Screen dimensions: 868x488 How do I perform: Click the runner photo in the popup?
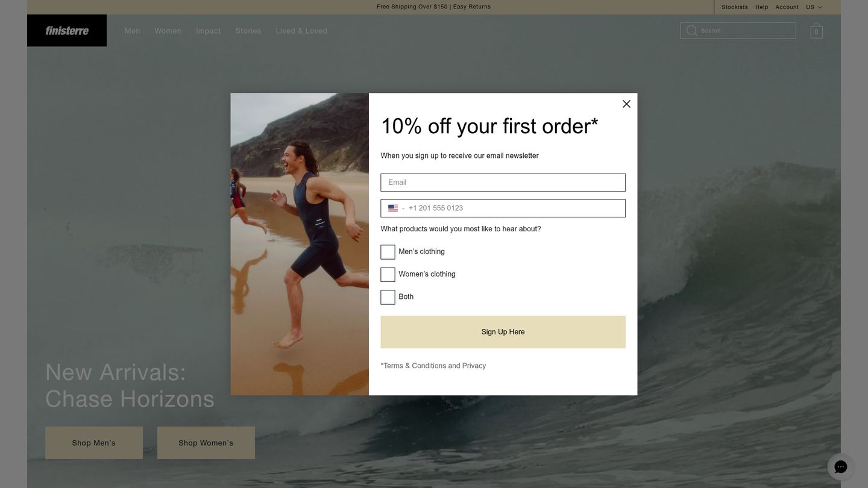(x=300, y=244)
